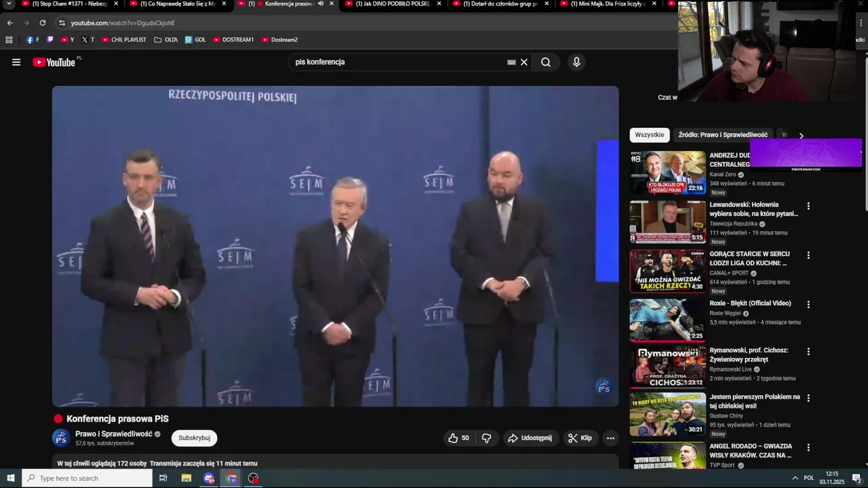Open more actions ellipsis under video
This screenshot has width=868, height=488.
coord(610,438)
